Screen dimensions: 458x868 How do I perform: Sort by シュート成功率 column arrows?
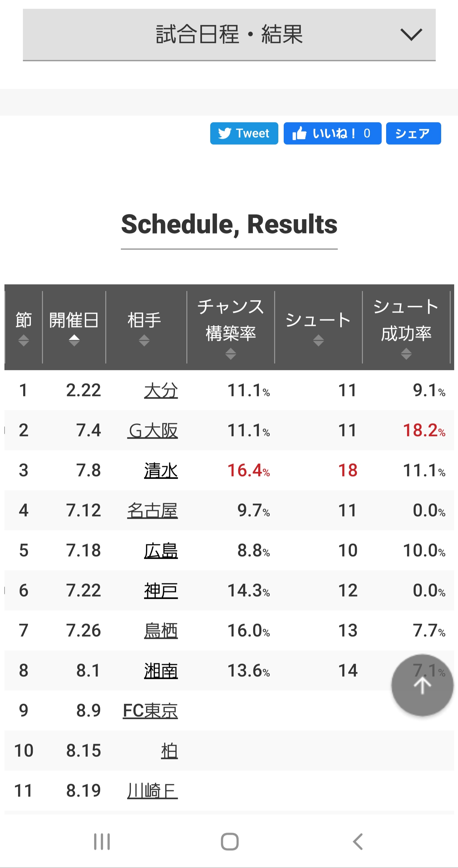coord(406,353)
